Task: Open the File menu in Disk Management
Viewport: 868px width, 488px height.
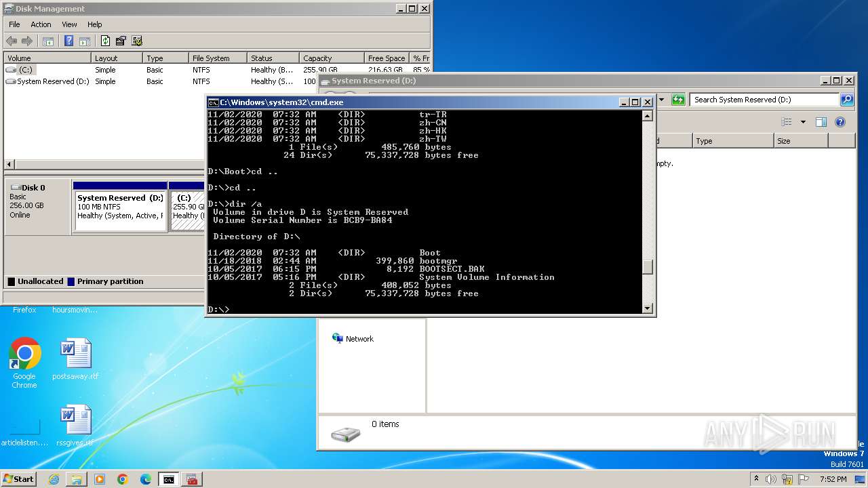Action: pyautogui.click(x=14, y=24)
